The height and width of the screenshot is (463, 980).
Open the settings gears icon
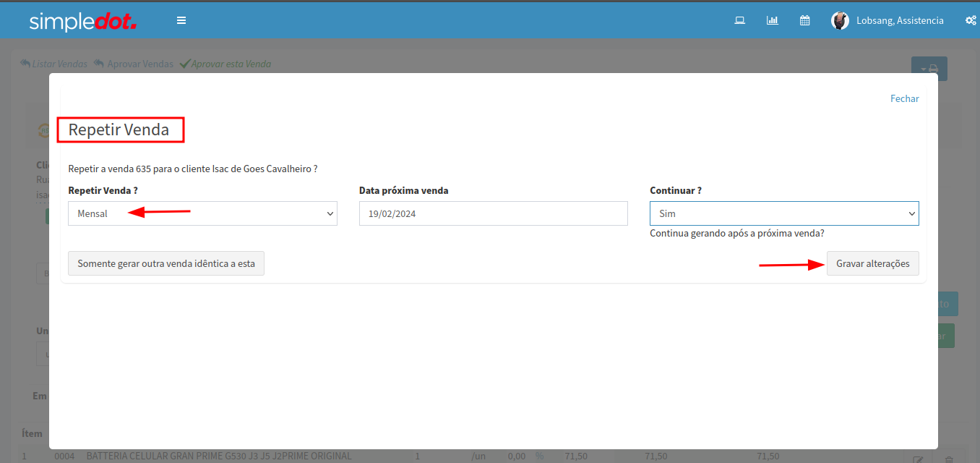[x=971, y=20]
